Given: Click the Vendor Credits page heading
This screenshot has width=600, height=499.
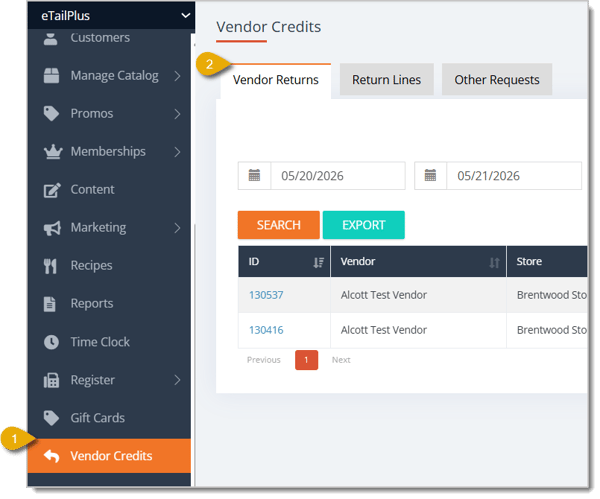Looking at the screenshot, I should click(x=269, y=27).
